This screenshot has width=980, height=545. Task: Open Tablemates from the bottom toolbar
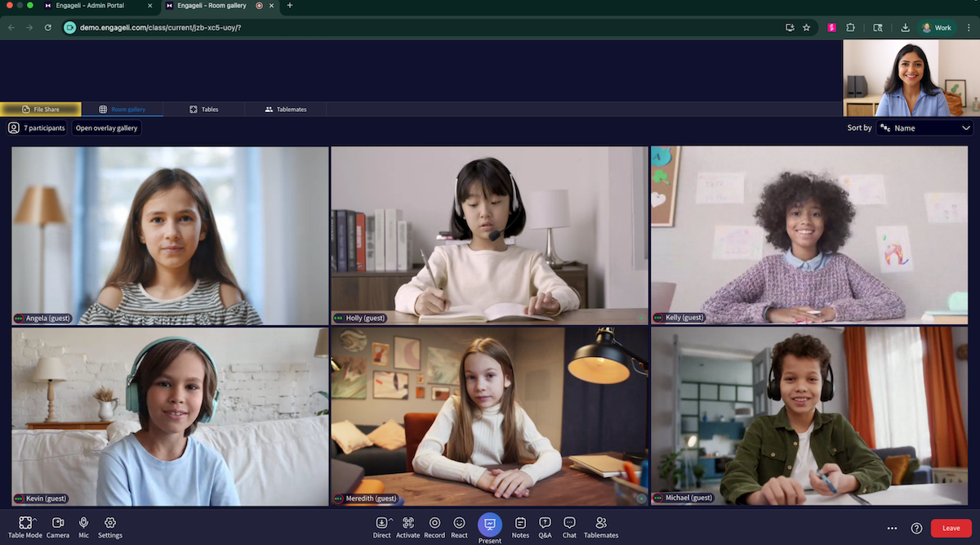pyautogui.click(x=601, y=523)
